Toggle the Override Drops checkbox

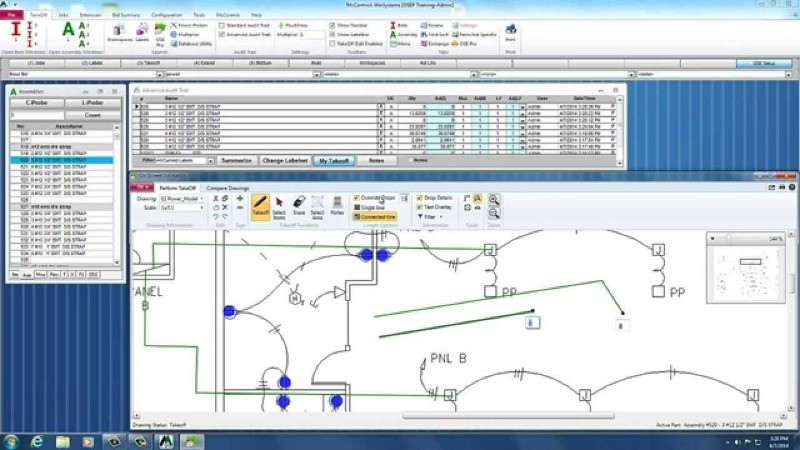click(x=357, y=198)
